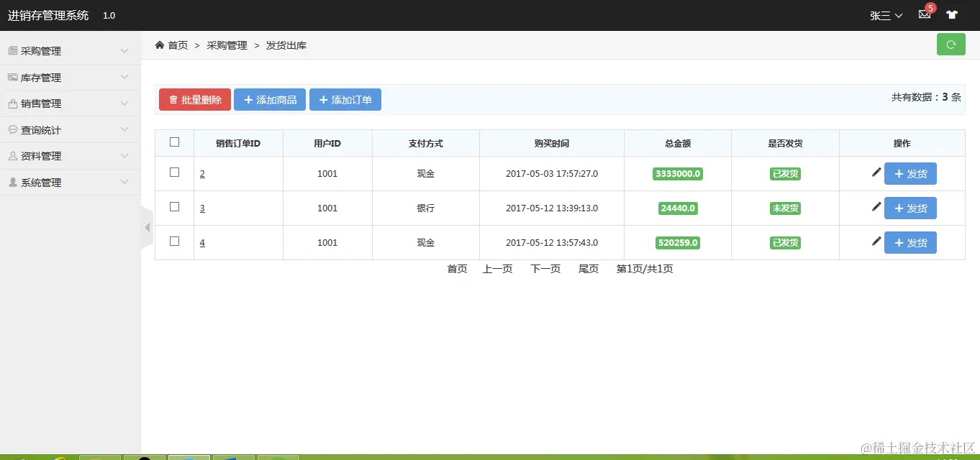Expand the 库存管理 menu chevron

[124, 77]
